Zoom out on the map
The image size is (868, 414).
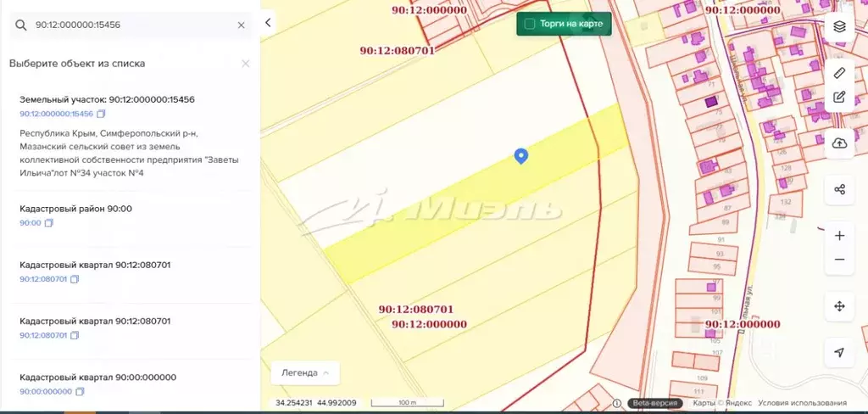(x=839, y=260)
